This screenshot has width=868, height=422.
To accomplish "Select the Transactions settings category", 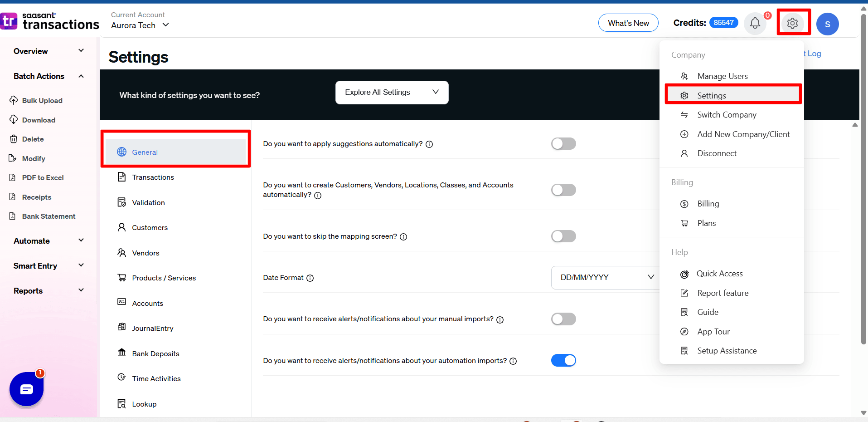I will tap(153, 177).
